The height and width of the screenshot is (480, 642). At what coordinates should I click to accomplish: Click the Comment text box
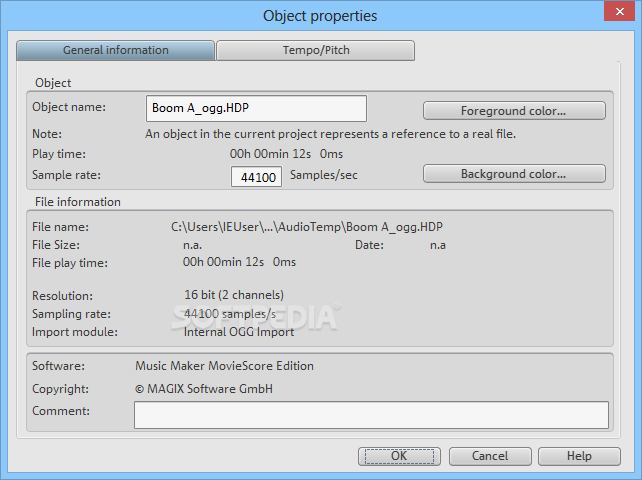[x=371, y=415]
